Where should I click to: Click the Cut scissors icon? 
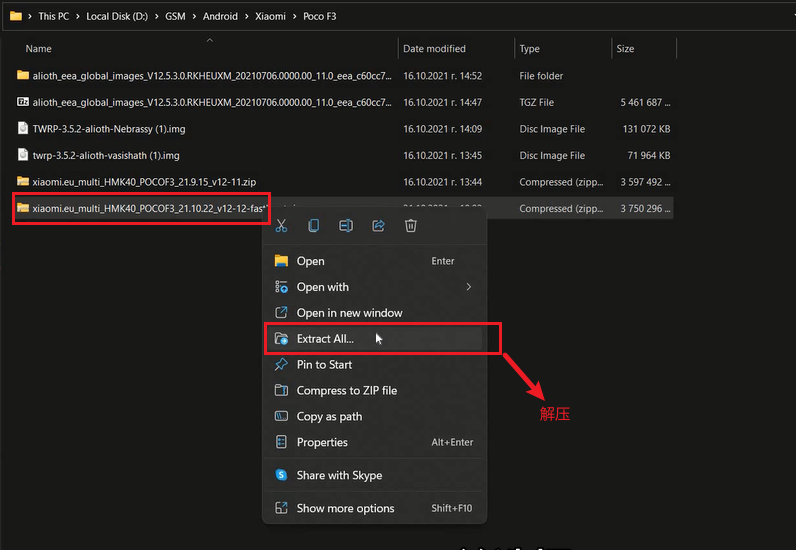pos(281,225)
